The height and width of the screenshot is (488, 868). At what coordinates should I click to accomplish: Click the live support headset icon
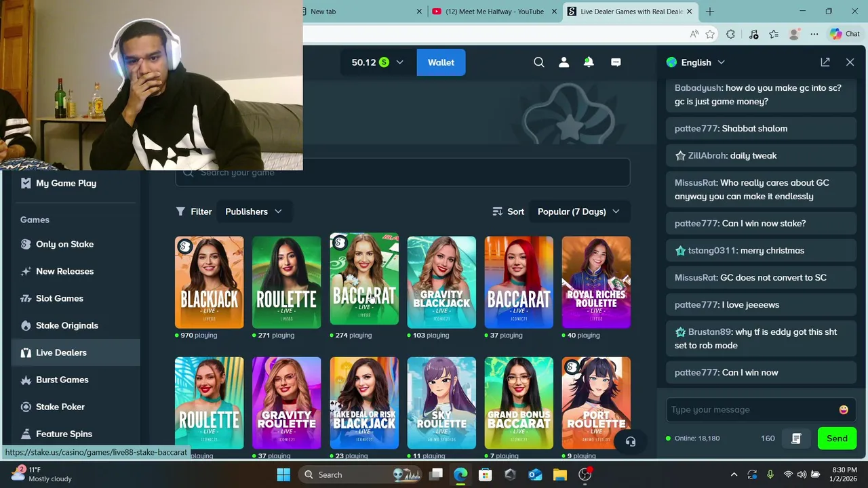click(x=631, y=442)
